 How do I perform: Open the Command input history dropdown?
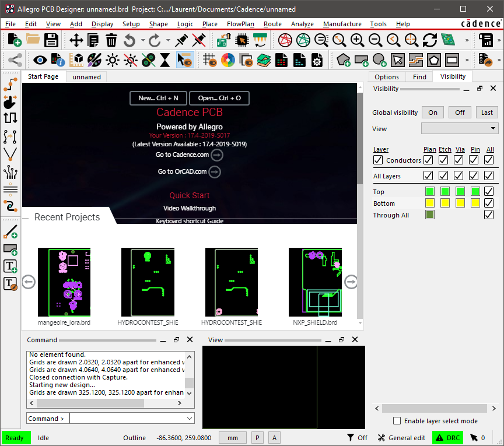[x=190, y=419]
